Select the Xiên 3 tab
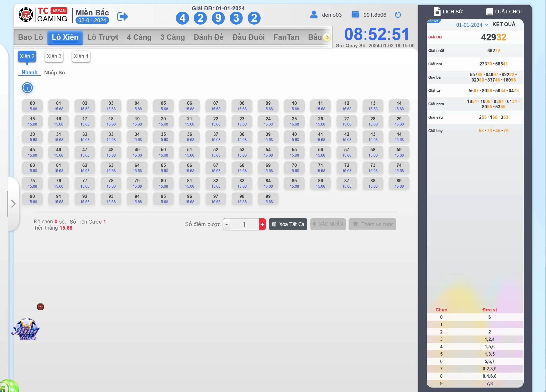546x392 pixels. pyautogui.click(x=54, y=56)
